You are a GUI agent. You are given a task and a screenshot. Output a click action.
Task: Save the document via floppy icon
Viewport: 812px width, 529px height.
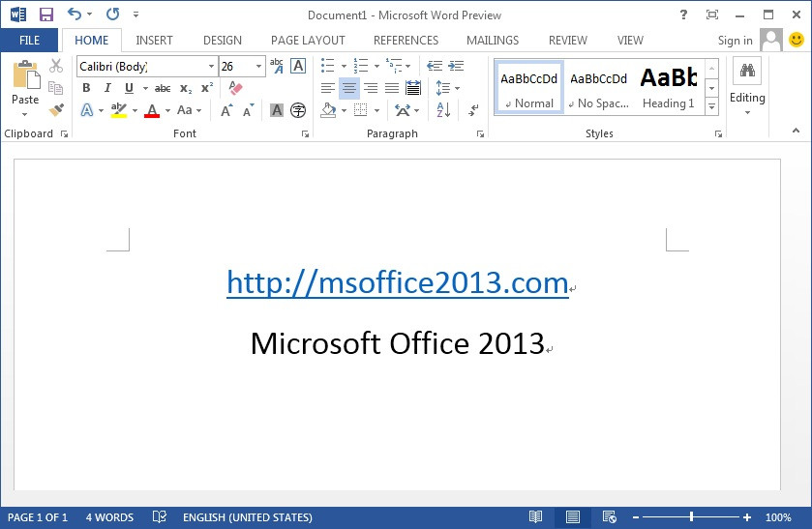click(46, 14)
